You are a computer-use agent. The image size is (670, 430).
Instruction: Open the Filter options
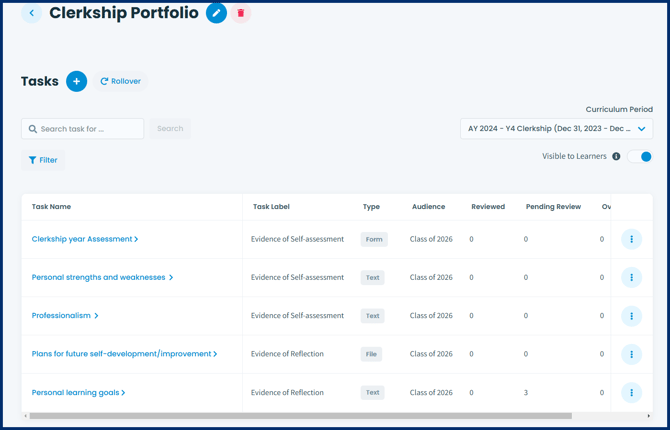pyautogui.click(x=43, y=160)
